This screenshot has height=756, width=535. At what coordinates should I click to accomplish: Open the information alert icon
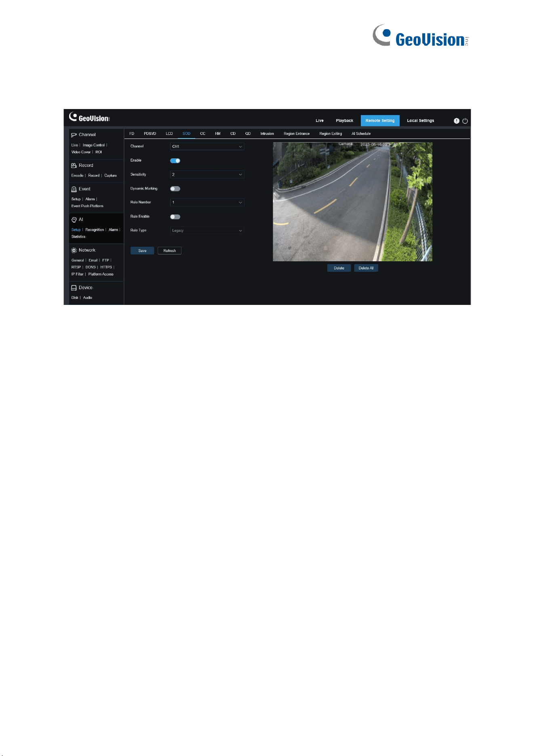(x=457, y=121)
